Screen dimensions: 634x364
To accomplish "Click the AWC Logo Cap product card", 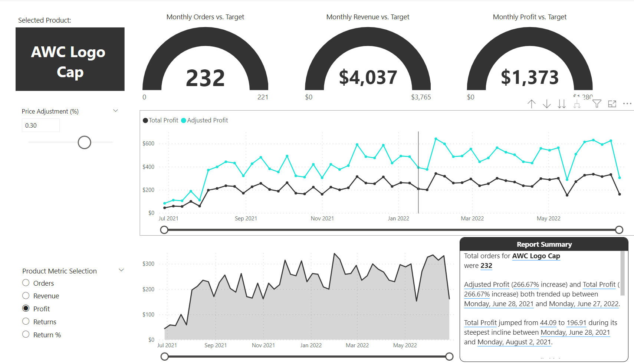I will coord(70,59).
